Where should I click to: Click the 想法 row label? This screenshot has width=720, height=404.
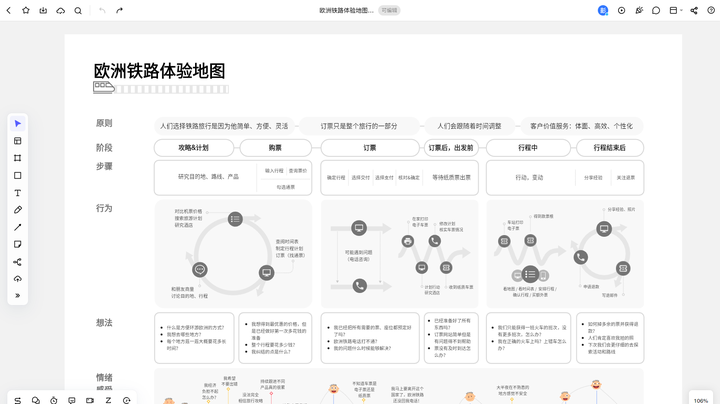click(x=104, y=323)
